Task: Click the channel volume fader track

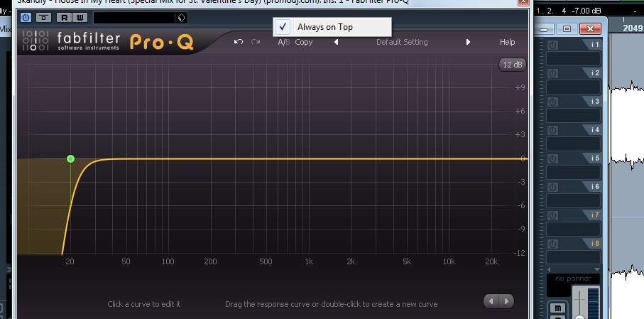Action: click(x=579, y=303)
